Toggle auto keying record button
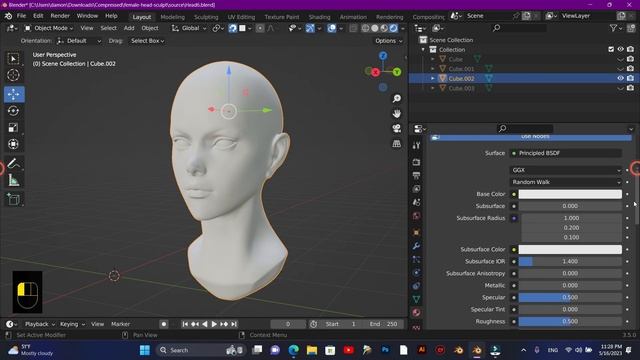The height and width of the screenshot is (360, 640). point(164,324)
